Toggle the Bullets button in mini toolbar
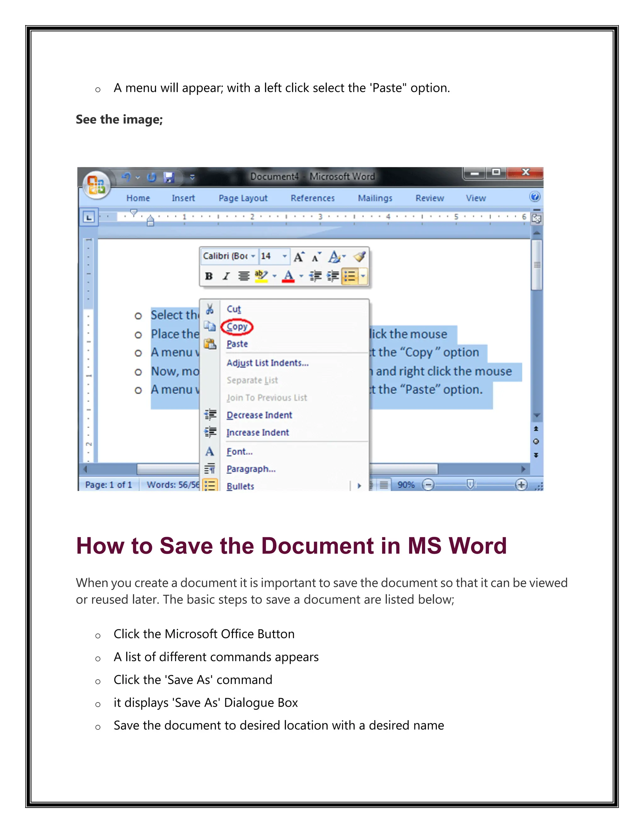Viewport: 644px width, 833px height. pos(350,276)
